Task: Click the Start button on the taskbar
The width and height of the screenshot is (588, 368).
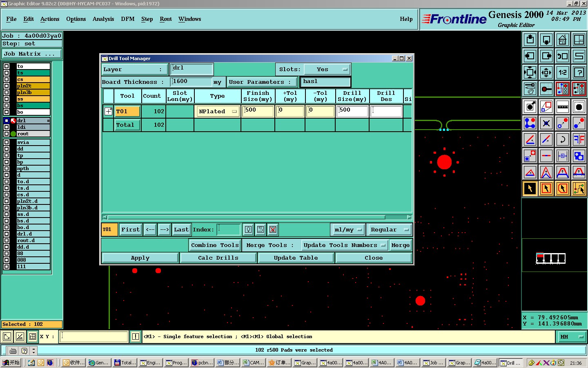Action: 11,363
